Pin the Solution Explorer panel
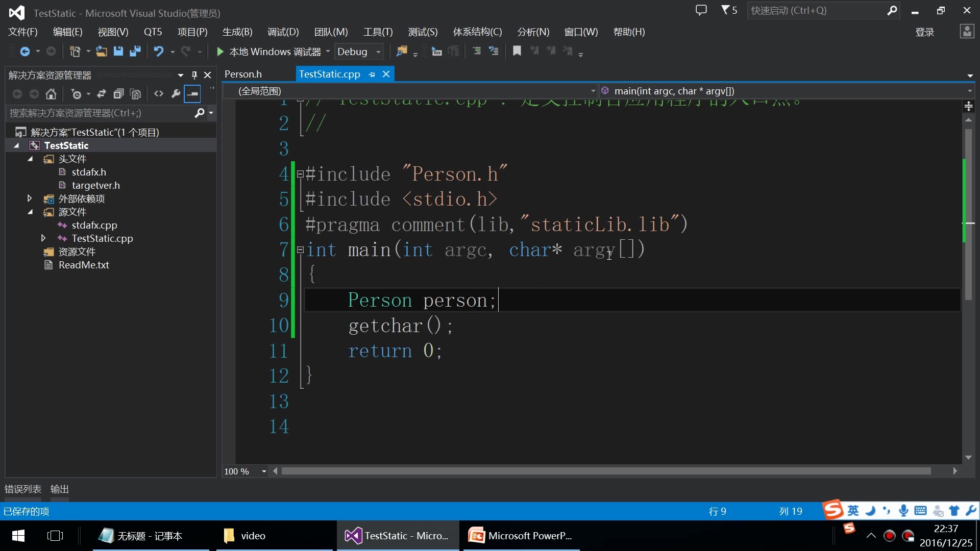Viewport: 980px width, 551px height. click(194, 75)
